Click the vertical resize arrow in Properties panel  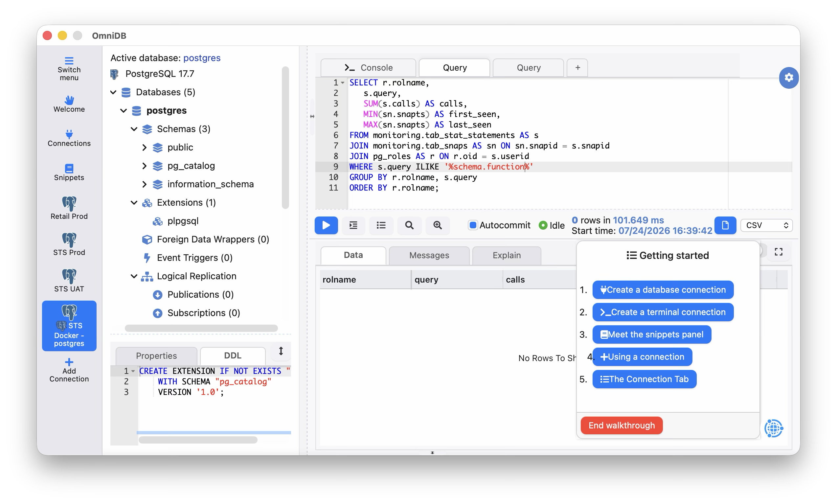281,351
